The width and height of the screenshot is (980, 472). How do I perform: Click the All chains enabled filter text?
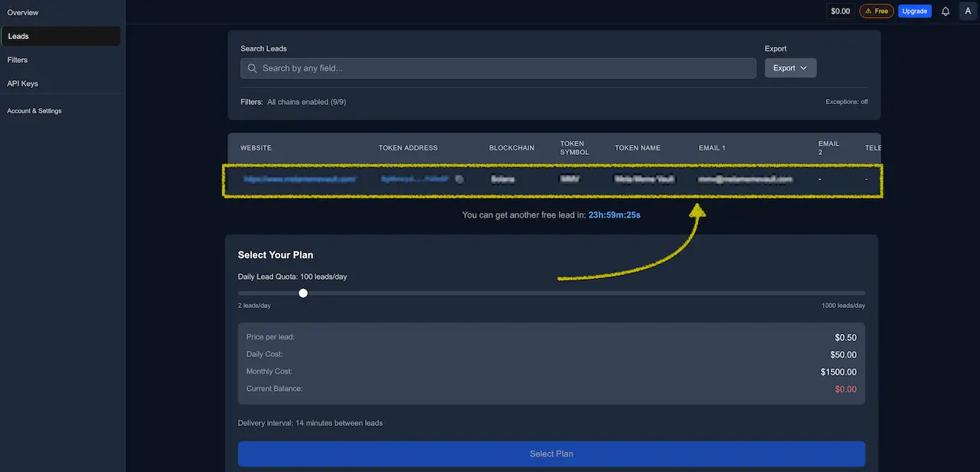click(x=306, y=102)
